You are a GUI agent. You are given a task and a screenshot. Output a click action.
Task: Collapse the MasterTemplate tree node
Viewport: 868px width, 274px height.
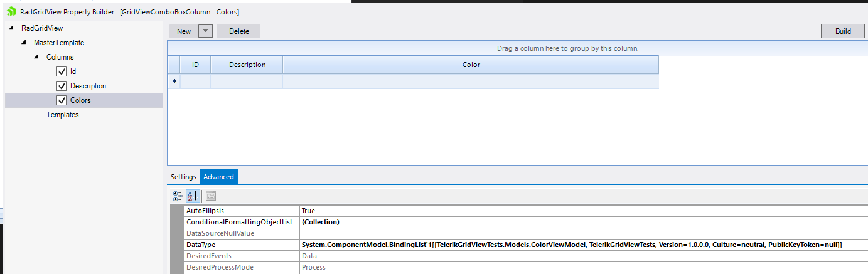pyautogui.click(x=24, y=43)
